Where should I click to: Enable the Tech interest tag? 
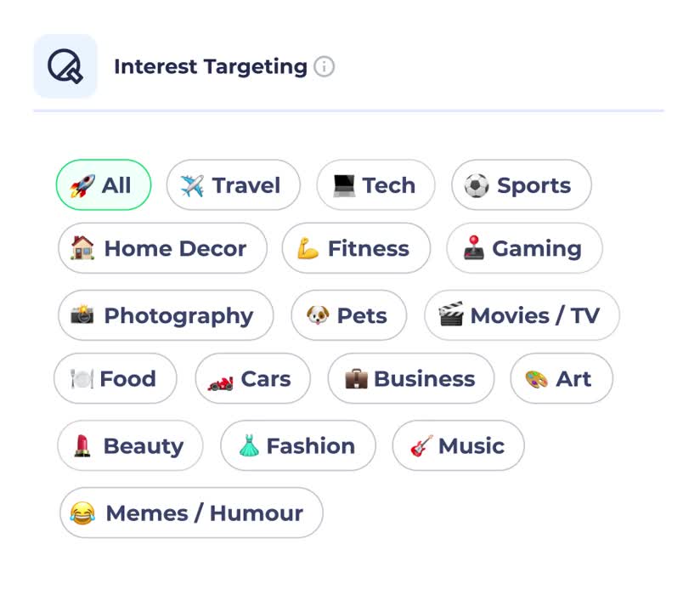(375, 185)
